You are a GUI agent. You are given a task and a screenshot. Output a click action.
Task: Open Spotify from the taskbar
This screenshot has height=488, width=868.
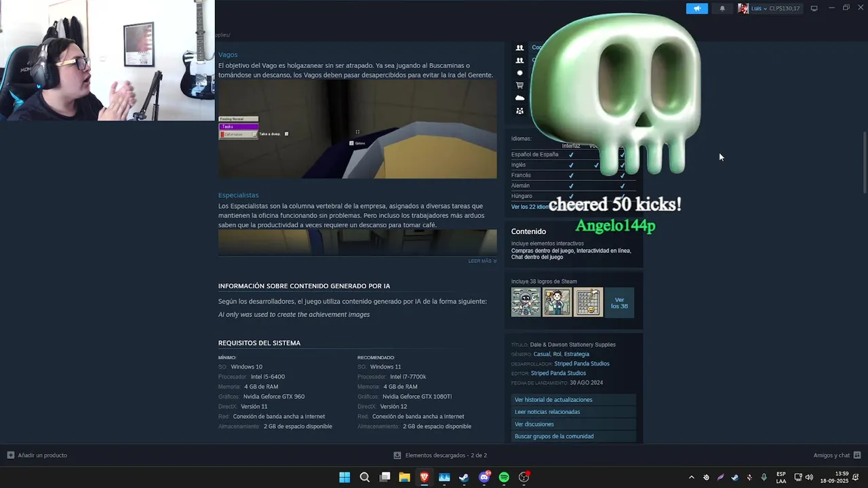click(504, 477)
